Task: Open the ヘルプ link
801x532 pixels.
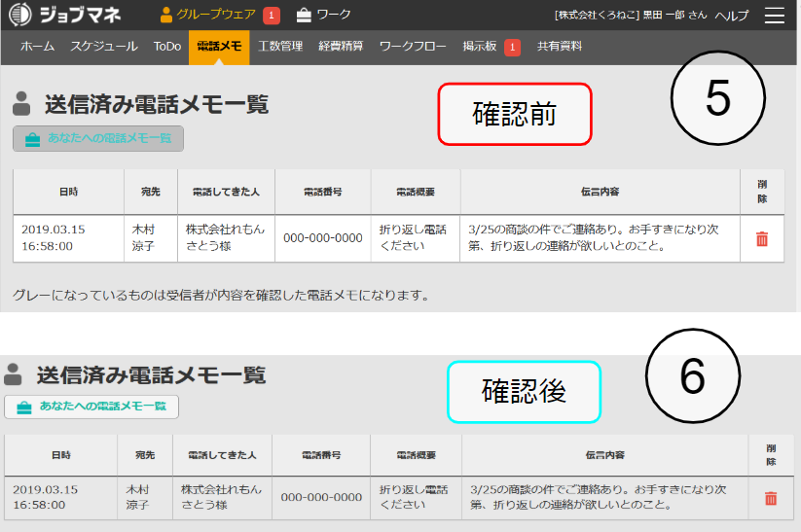Action: [x=732, y=16]
